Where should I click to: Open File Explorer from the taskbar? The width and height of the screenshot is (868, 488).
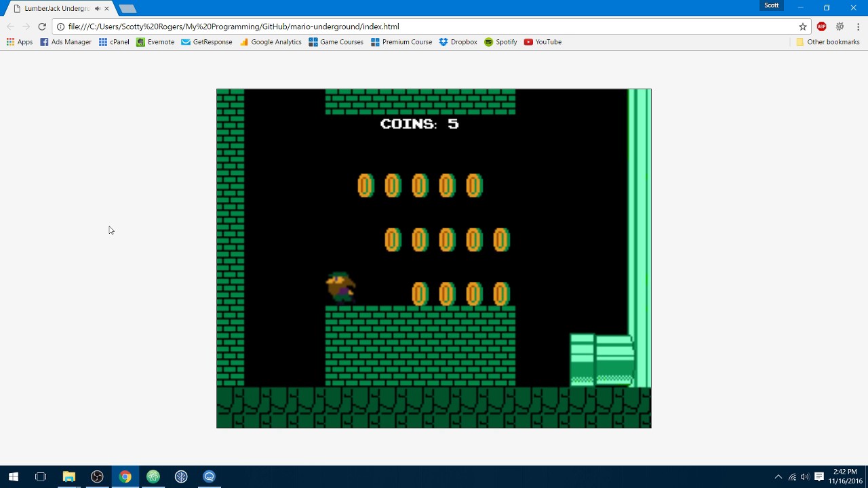(68, 476)
